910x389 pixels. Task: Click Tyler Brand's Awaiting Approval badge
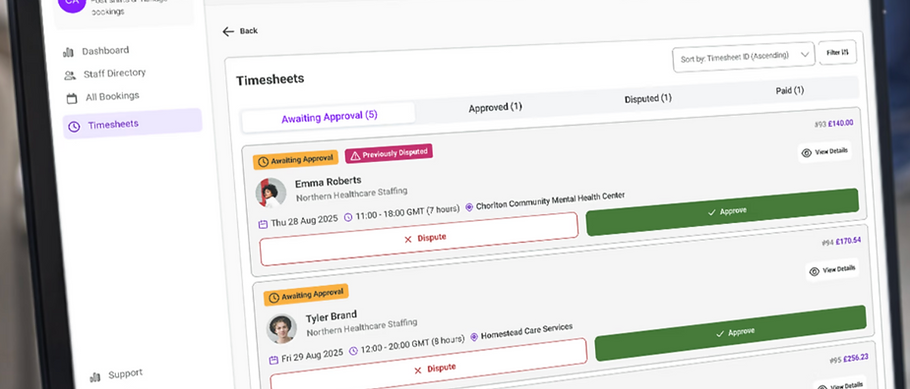click(x=306, y=295)
